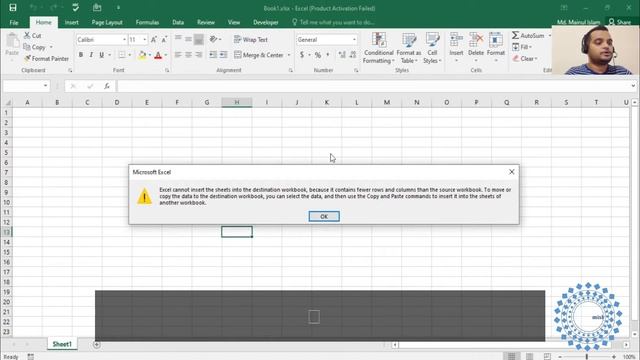Image resolution: width=640 pixels, height=360 pixels.
Task: Open the General number format dropdown
Action: pos(354,40)
